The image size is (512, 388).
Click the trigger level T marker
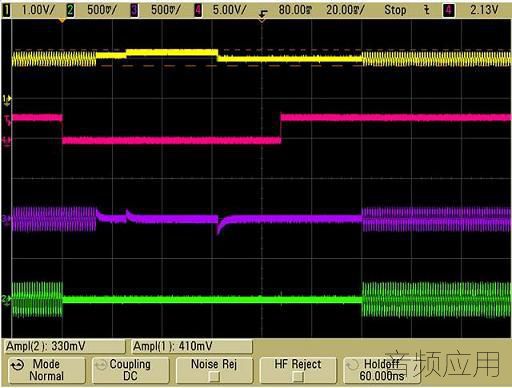pos(7,120)
